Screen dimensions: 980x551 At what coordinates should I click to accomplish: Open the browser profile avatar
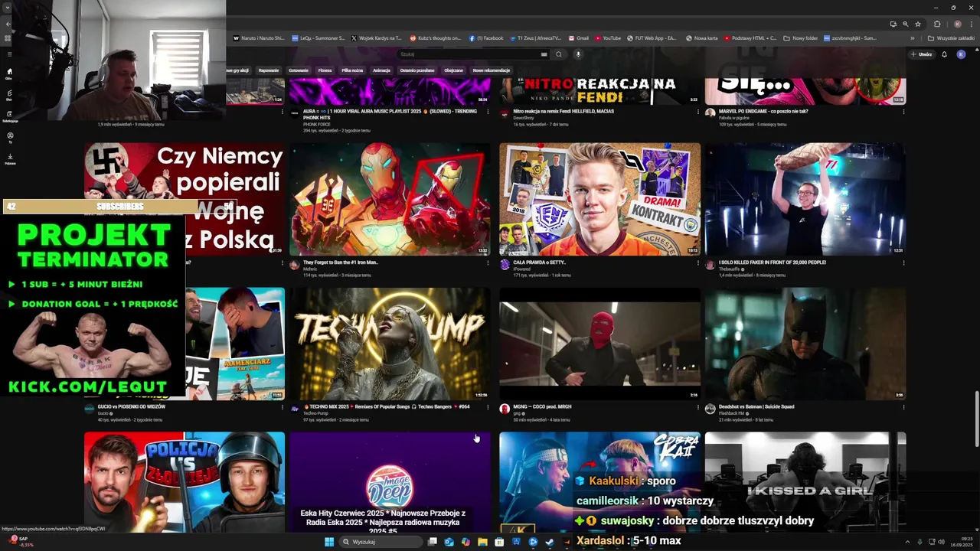pos(957,24)
